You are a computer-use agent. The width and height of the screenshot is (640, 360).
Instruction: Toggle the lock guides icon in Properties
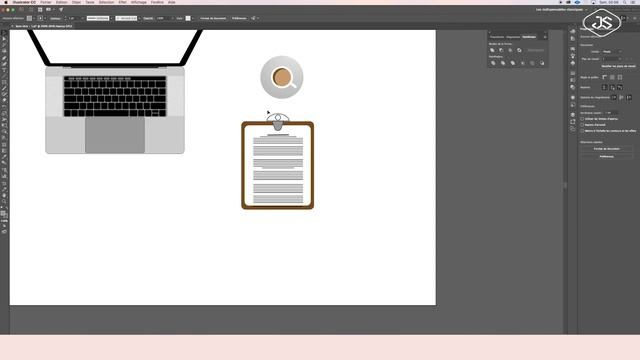(x=612, y=87)
